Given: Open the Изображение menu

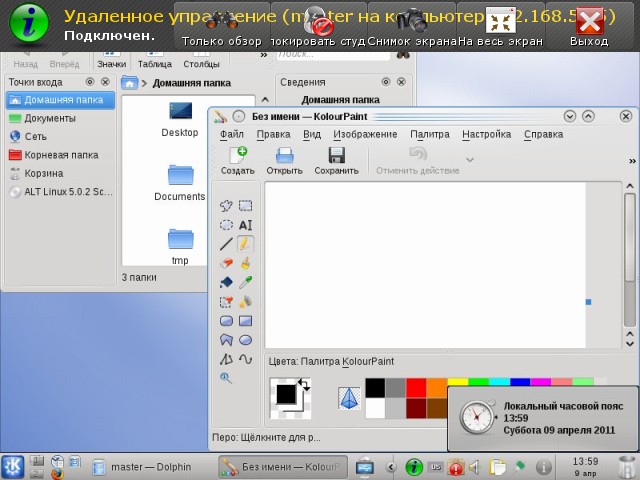Looking at the screenshot, I should (x=365, y=134).
